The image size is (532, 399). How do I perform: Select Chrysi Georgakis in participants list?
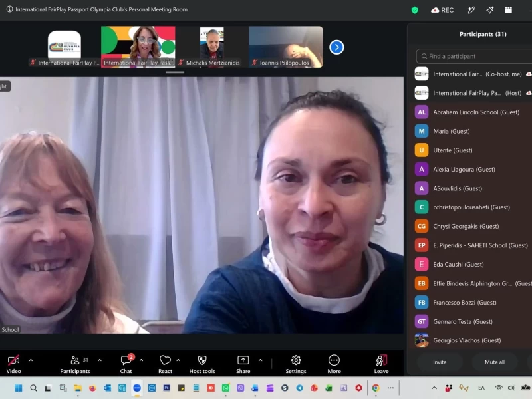tap(471, 226)
